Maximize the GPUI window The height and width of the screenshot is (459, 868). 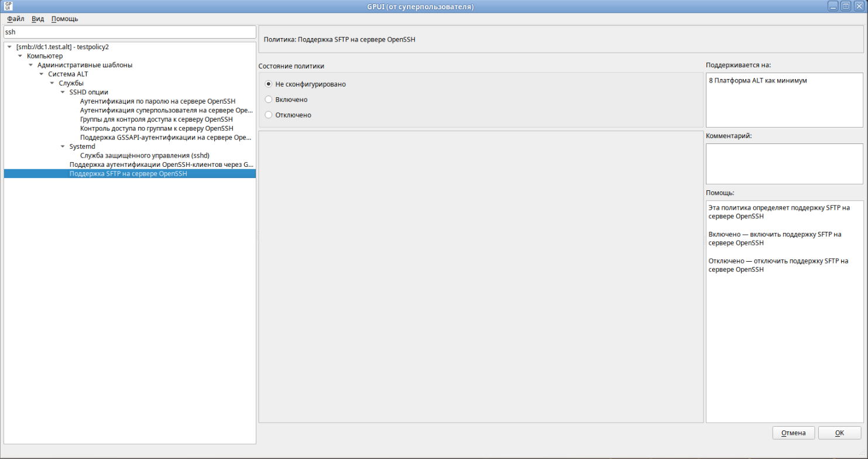(846, 6)
